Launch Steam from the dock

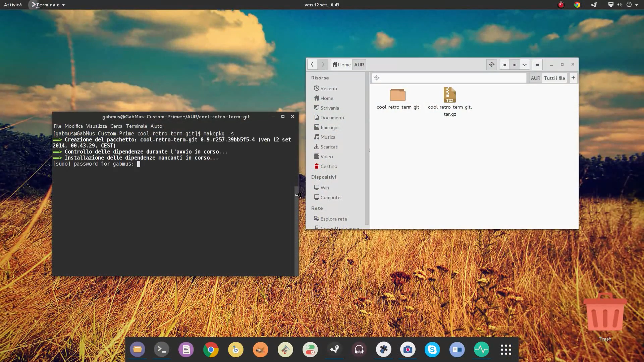click(335, 350)
